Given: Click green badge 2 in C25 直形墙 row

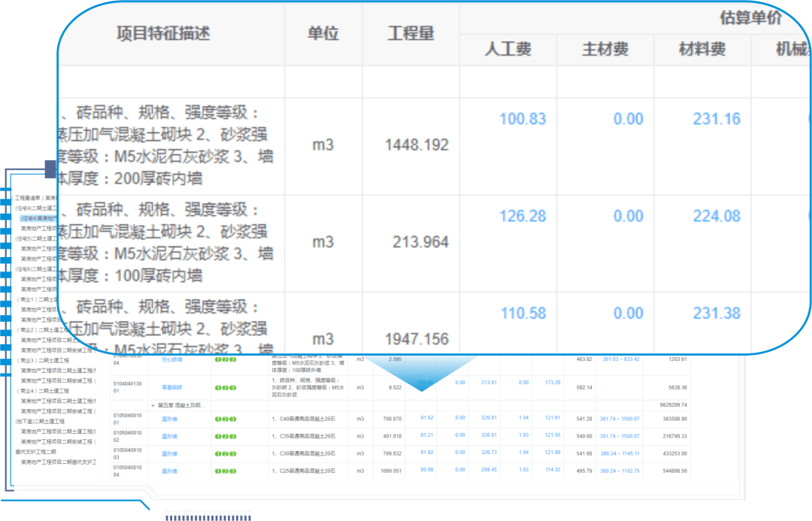Looking at the screenshot, I should [x=226, y=471].
